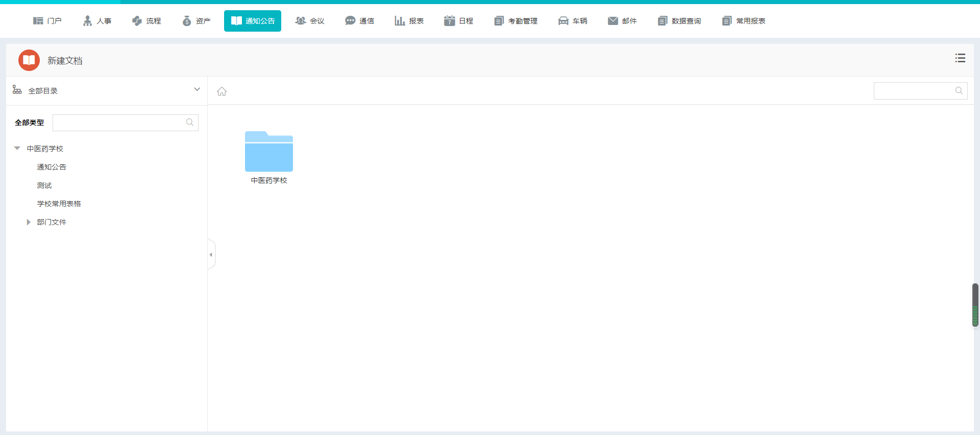Image resolution: width=980 pixels, height=435 pixels.
Task: Select 通知公告 in the directory tree
Action: pyautogui.click(x=52, y=167)
